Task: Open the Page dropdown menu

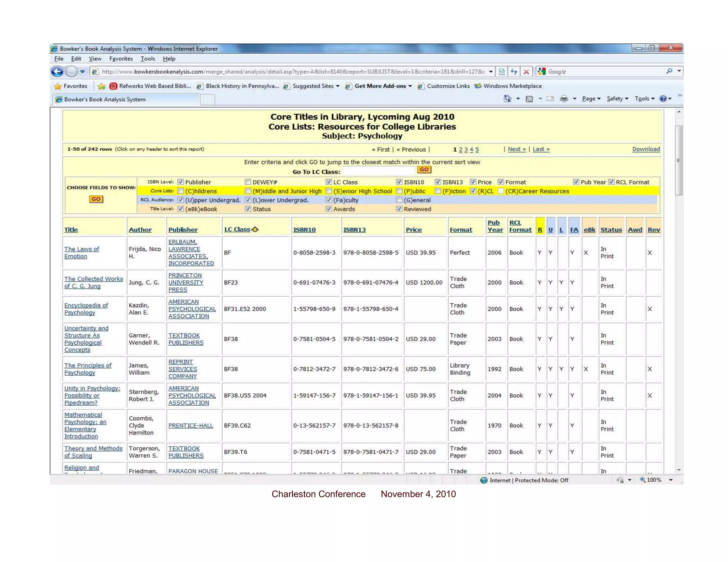Action: click(591, 99)
